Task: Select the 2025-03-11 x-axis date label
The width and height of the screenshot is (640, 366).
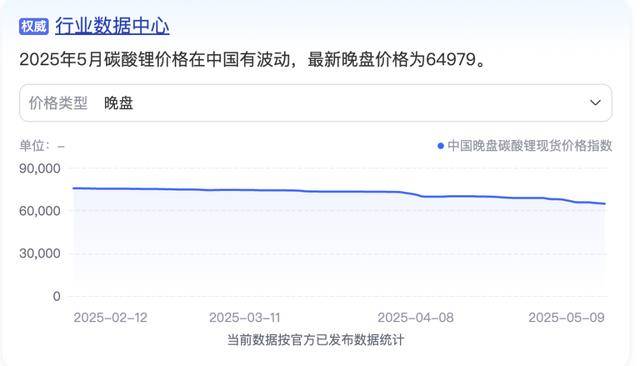Action: click(245, 317)
